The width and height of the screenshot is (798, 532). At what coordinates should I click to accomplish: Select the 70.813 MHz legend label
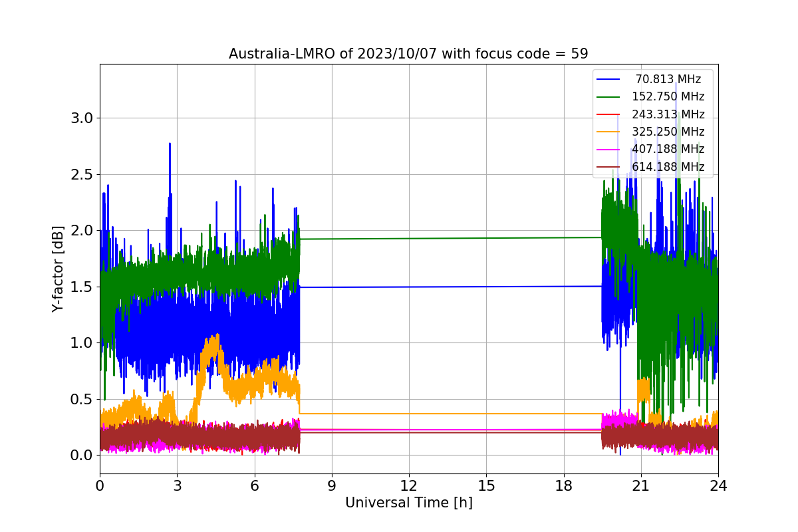tap(668, 79)
